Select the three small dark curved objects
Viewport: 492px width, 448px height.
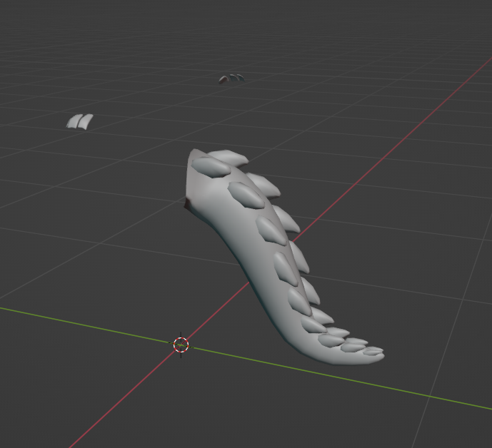click(x=231, y=79)
